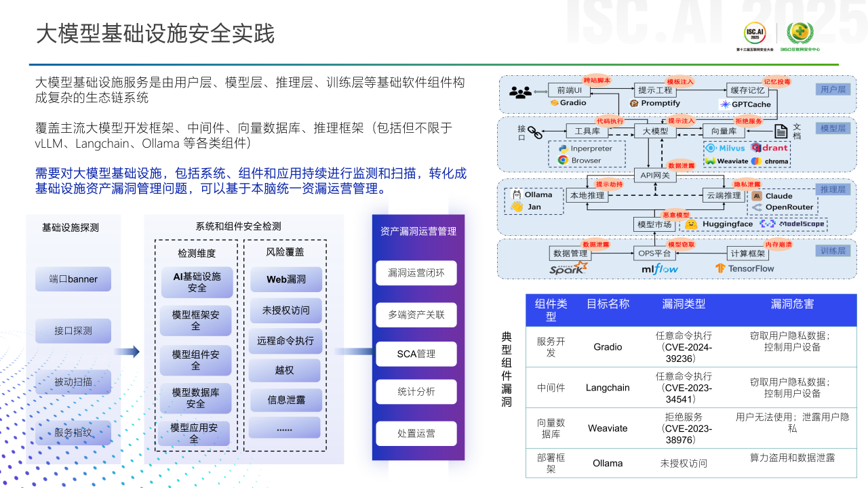Screen dimensions: 868x488
Task: Click the Claude logo icon
Action: [757, 196]
